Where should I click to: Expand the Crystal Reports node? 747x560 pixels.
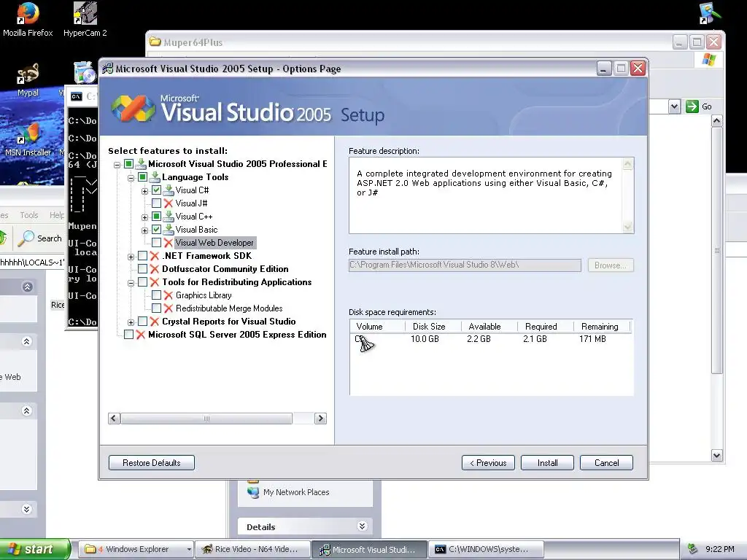pyautogui.click(x=131, y=322)
